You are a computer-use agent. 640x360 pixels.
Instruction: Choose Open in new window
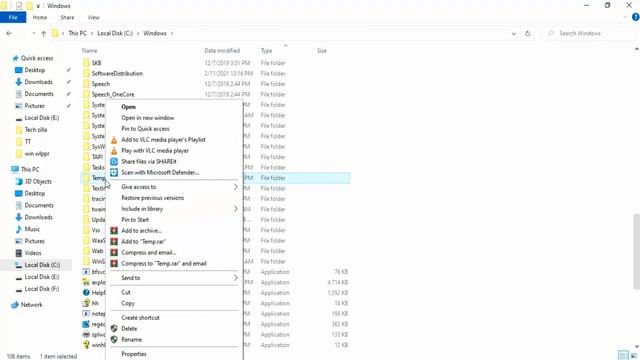148,118
